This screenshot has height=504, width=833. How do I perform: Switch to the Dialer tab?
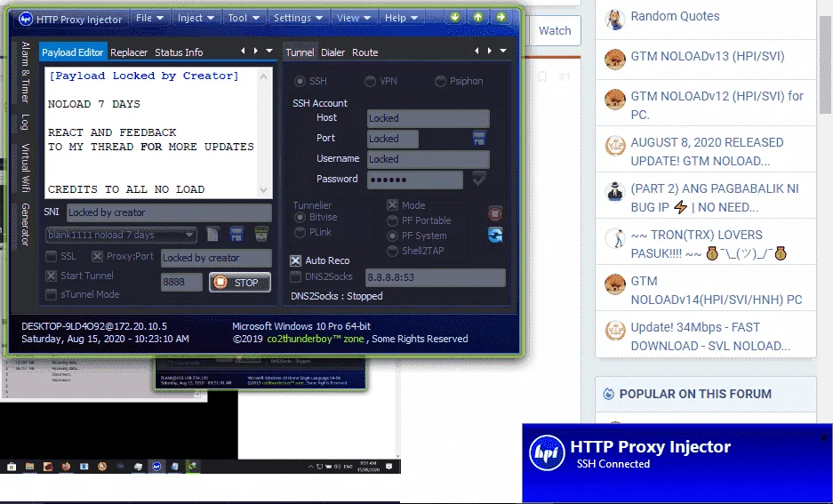[333, 52]
